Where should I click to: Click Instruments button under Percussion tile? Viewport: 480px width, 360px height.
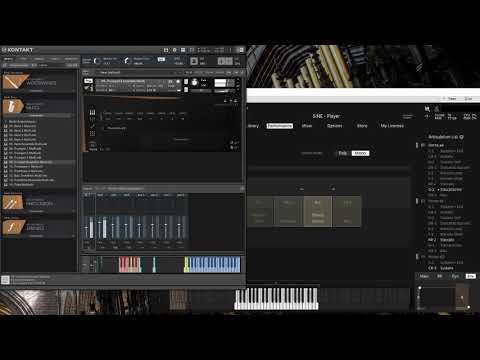(x=37, y=211)
